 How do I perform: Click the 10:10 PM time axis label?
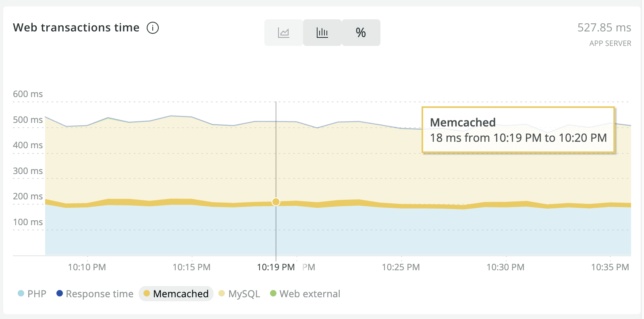coord(87,267)
